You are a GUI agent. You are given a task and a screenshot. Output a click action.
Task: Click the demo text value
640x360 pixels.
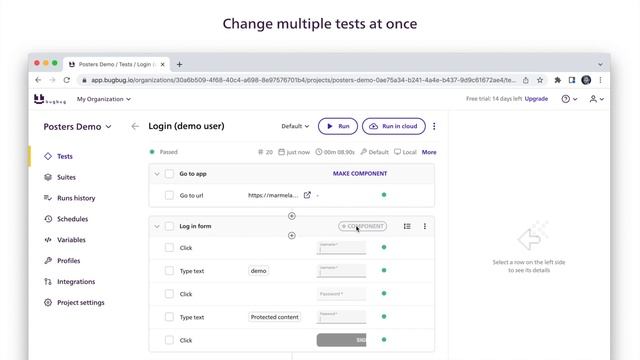pos(258,271)
